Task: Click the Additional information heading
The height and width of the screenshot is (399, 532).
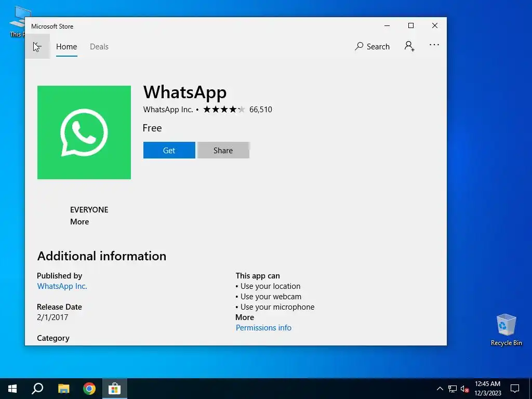Action: click(102, 256)
